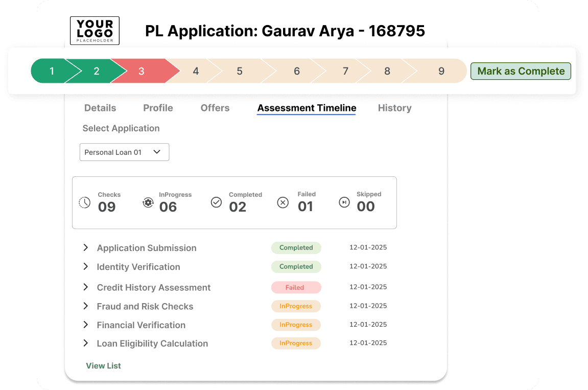Expand the Fraud and Risk Checks entry
588x390 pixels.
[x=85, y=306]
